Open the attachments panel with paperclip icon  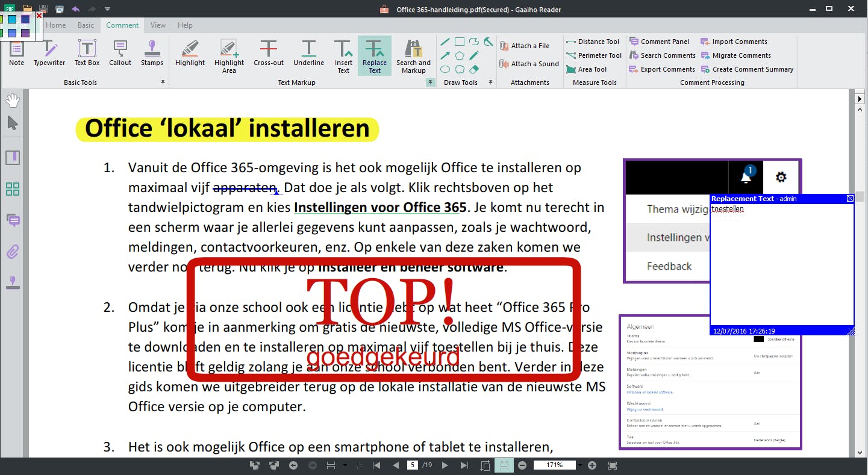tap(13, 251)
